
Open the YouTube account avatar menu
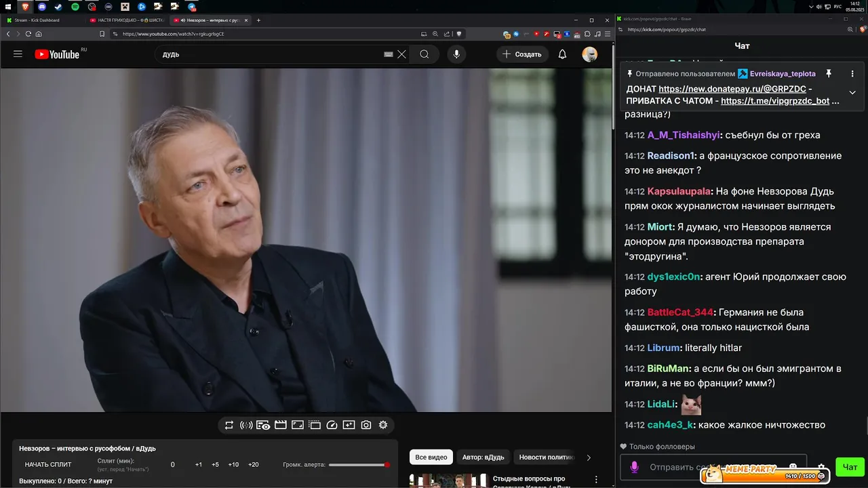pyautogui.click(x=590, y=54)
